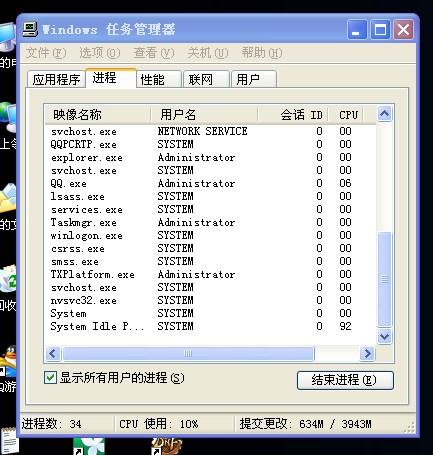Select the System Idle P... process

[211, 326]
